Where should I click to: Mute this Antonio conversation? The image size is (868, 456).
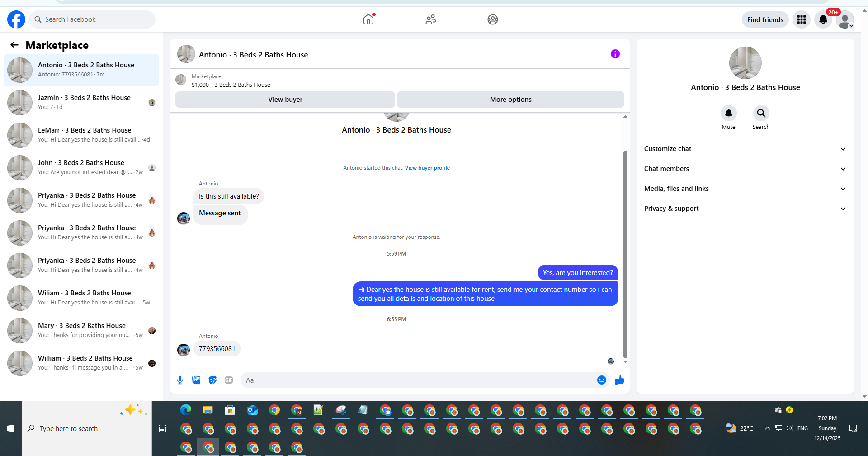pyautogui.click(x=728, y=113)
